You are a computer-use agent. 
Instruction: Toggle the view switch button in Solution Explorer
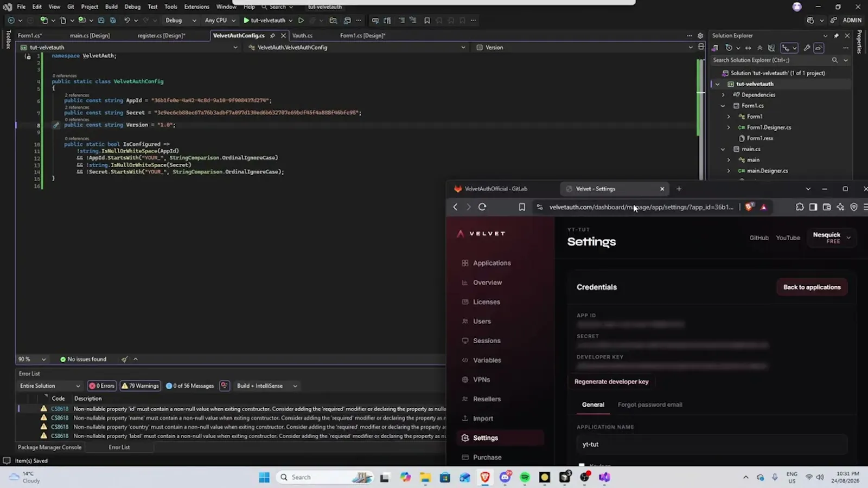788,48
